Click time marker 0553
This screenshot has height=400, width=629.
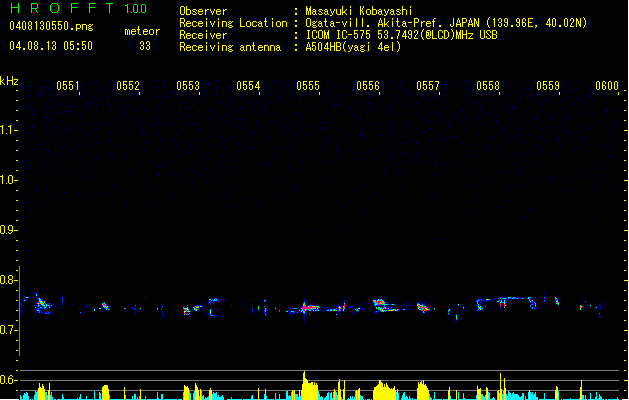point(188,86)
